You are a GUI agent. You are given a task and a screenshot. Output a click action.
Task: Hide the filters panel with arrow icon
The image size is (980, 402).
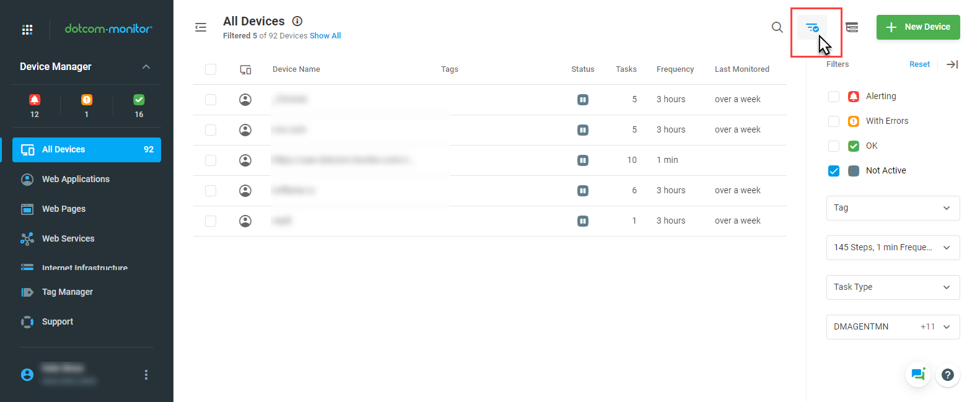coord(952,64)
